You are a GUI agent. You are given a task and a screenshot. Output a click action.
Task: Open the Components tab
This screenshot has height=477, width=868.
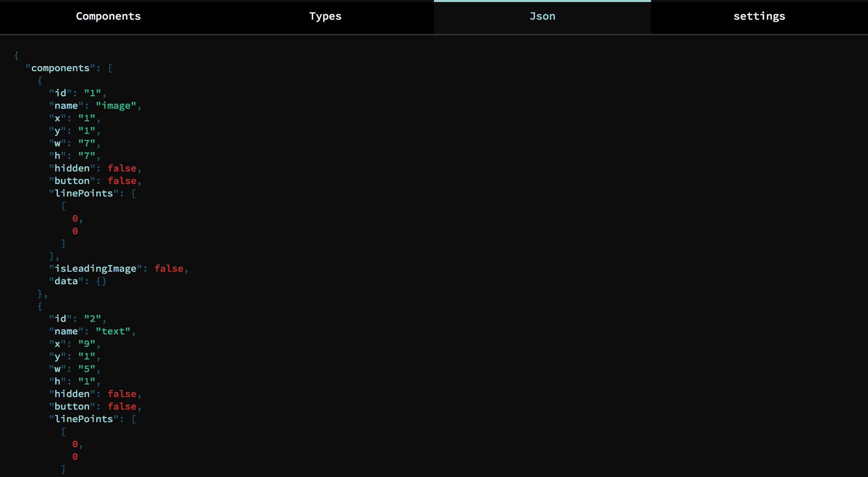pyautogui.click(x=108, y=16)
